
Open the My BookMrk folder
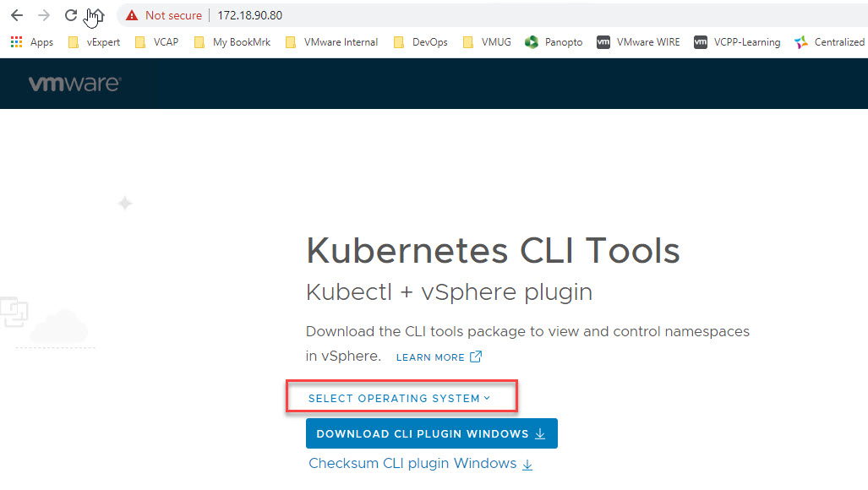tap(232, 42)
